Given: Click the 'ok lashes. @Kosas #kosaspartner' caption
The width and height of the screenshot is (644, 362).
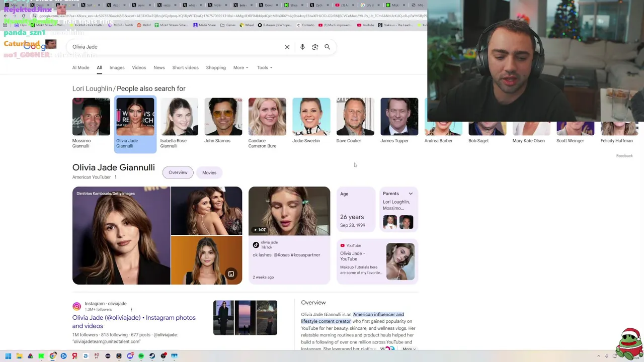Looking at the screenshot, I should (286, 255).
